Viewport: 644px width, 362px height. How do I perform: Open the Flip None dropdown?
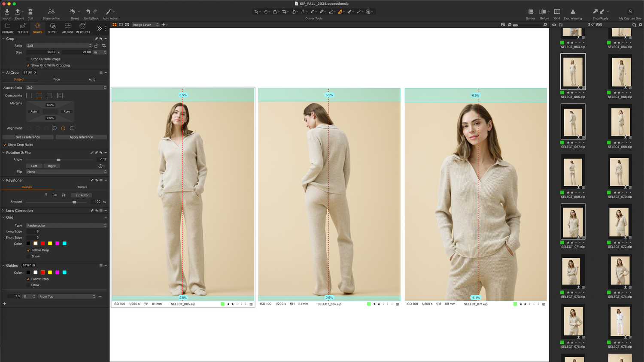[x=67, y=172]
